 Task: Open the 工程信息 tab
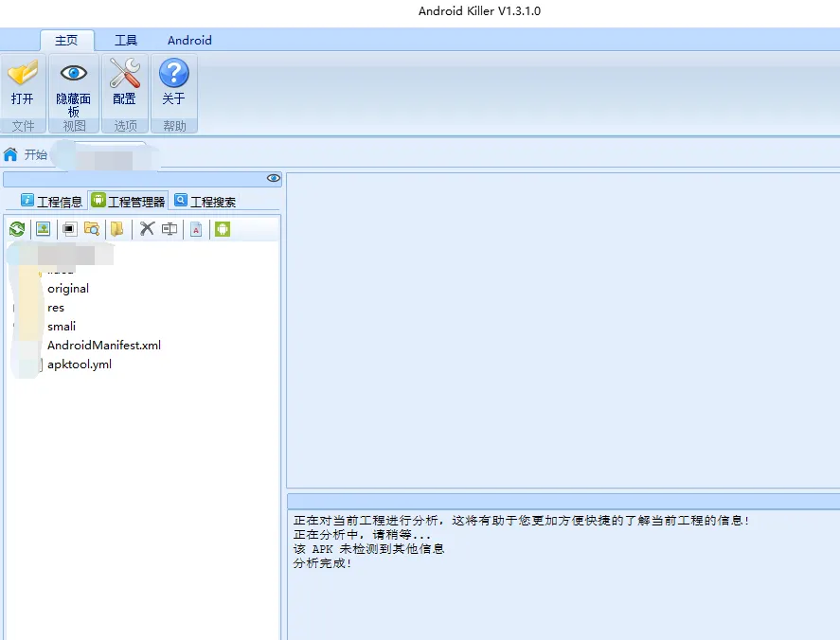click(51, 201)
